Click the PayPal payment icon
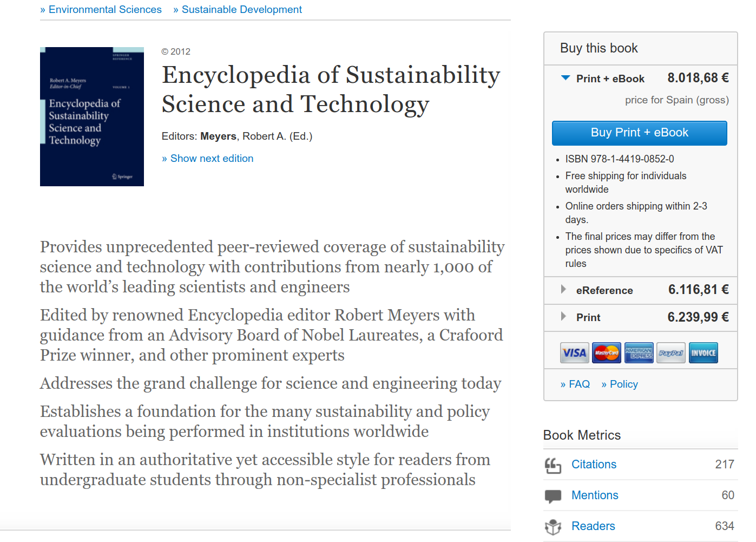Viewport: 756px width, 542px height. coord(671,353)
